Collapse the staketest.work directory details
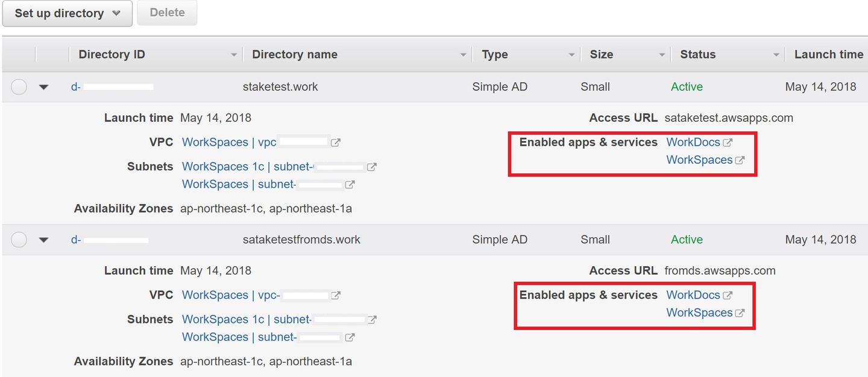Screen dimensions: 868x377 [x=43, y=87]
